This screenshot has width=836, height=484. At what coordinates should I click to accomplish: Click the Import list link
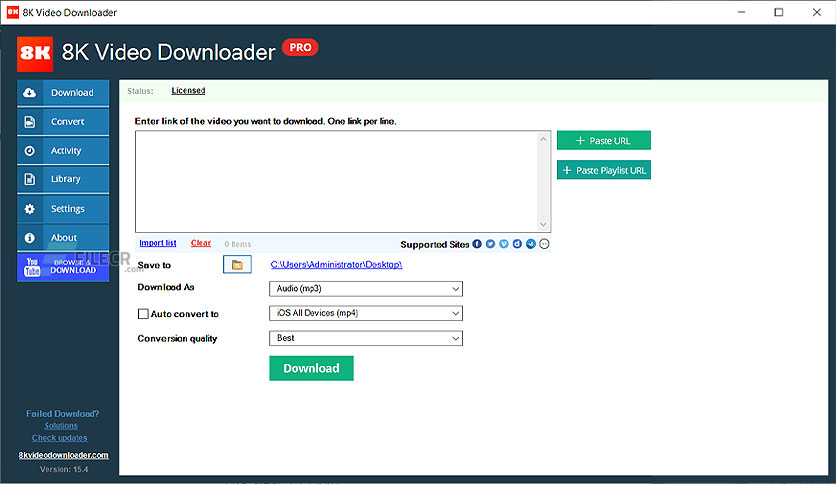point(158,243)
